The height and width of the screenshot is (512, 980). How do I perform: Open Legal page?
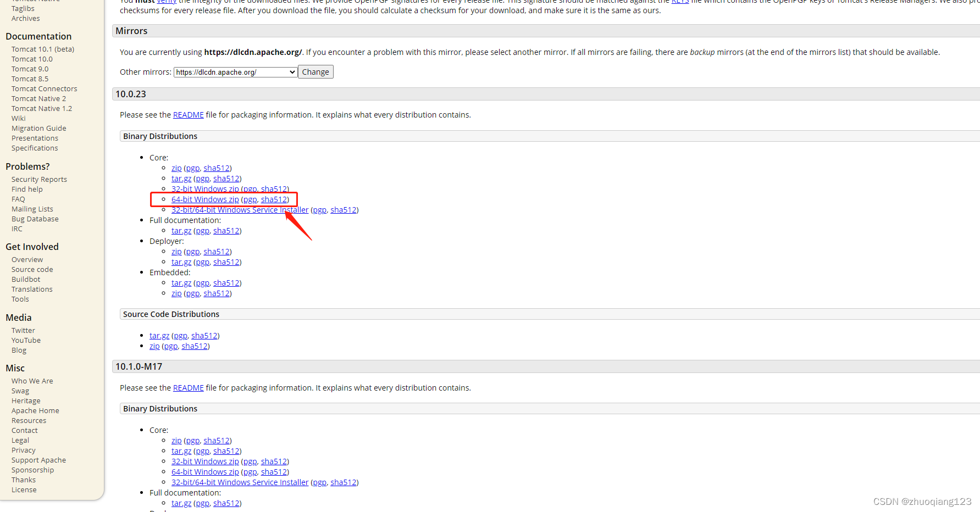click(20, 441)
